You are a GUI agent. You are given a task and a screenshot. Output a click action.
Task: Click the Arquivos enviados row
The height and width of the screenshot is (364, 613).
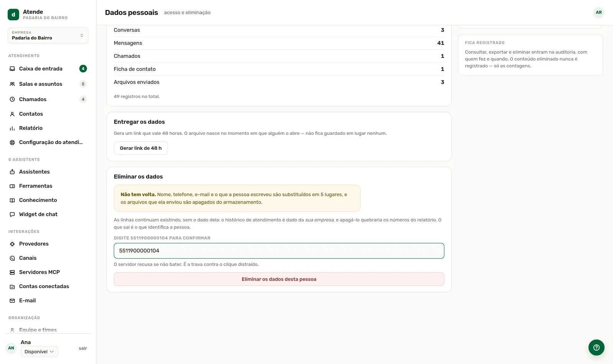(x=279, y=82)
